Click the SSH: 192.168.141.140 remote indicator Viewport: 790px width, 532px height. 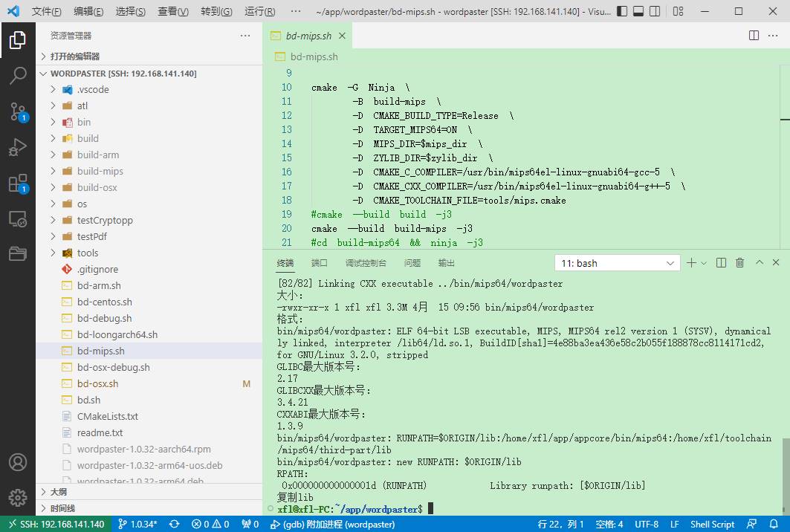click(x=55, y=524)
